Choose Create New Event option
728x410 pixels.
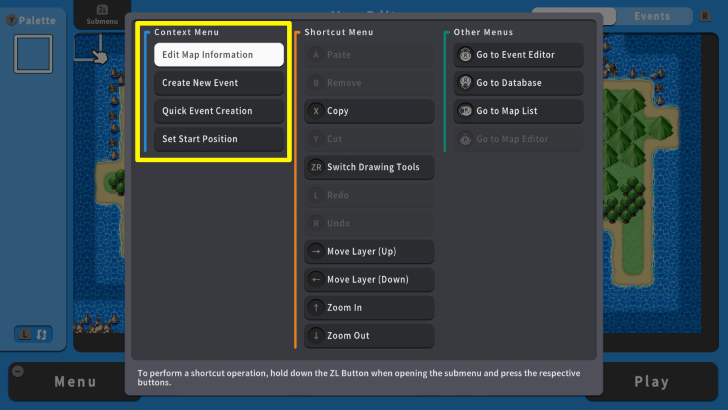[219, 83]
